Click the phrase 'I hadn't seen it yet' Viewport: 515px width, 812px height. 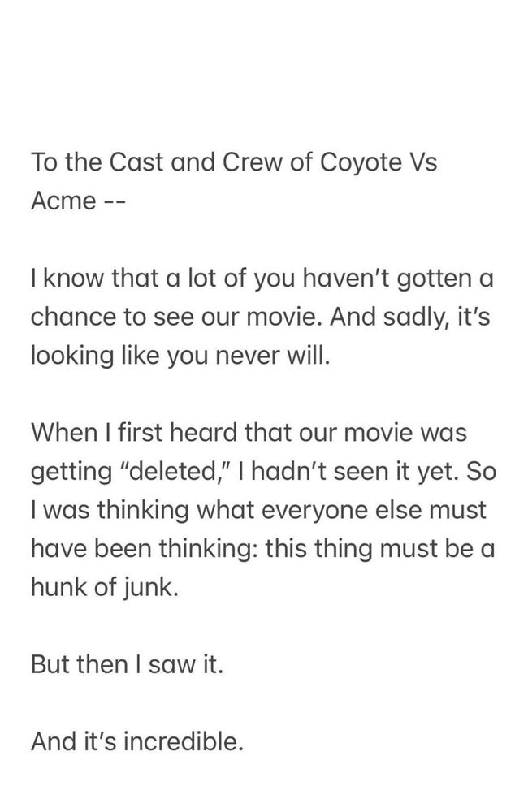(x=366, y=471)
